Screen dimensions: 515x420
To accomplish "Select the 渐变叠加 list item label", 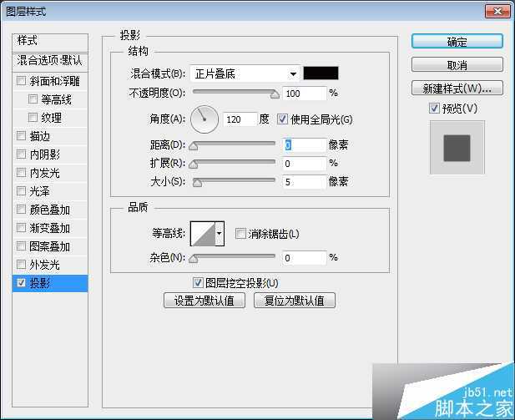I will (49, 228).
